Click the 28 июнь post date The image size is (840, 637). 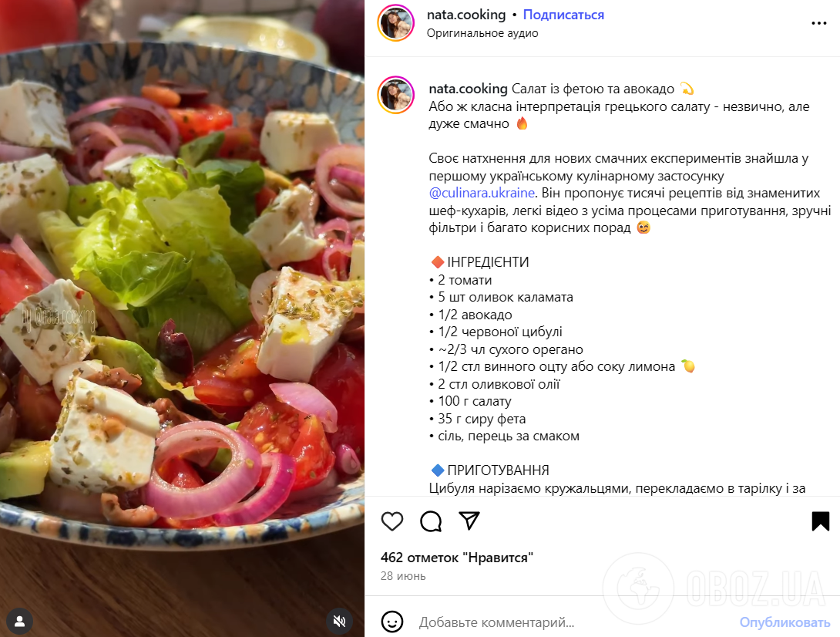pos(403,576)
